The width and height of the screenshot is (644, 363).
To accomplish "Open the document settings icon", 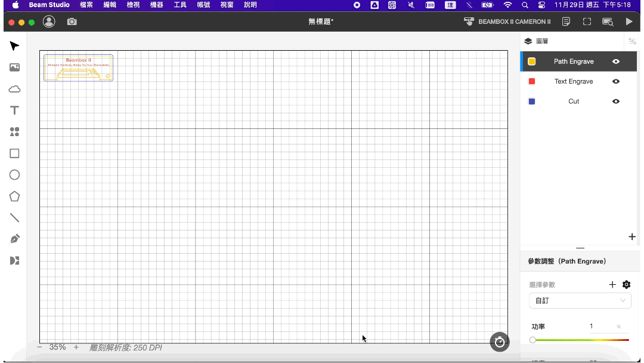I will pyautogui.click(x=566, y=21).
